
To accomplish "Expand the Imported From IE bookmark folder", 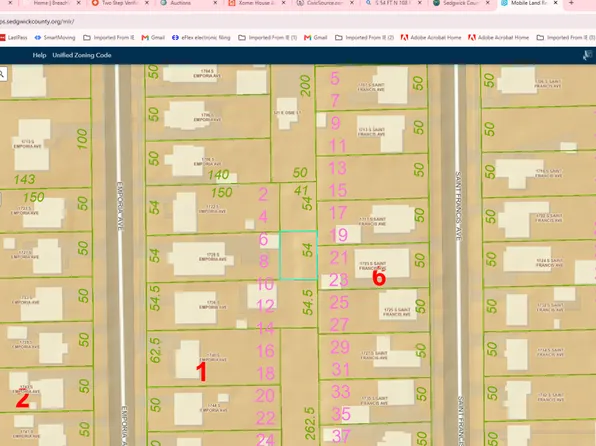I will (109, 37).
